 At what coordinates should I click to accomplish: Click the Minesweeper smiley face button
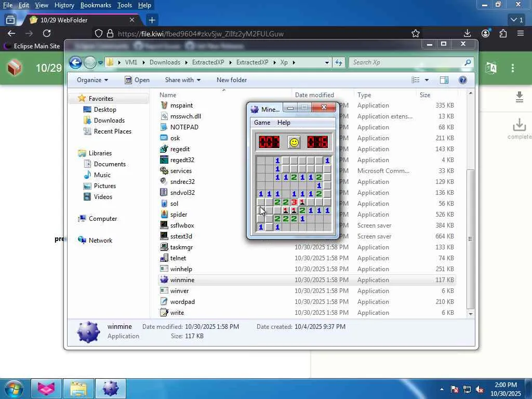pos(294,142)
